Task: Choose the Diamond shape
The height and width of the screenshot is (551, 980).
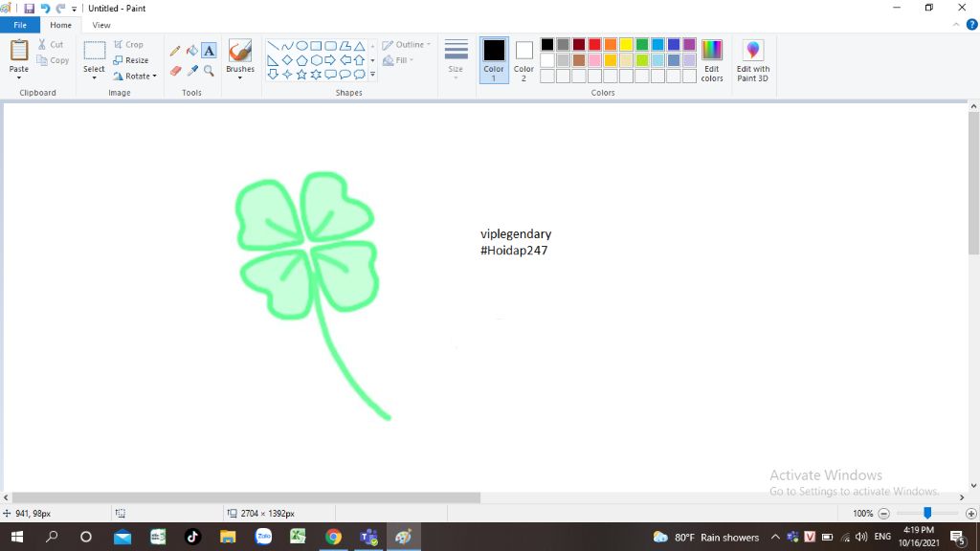Action: [287, 60]
